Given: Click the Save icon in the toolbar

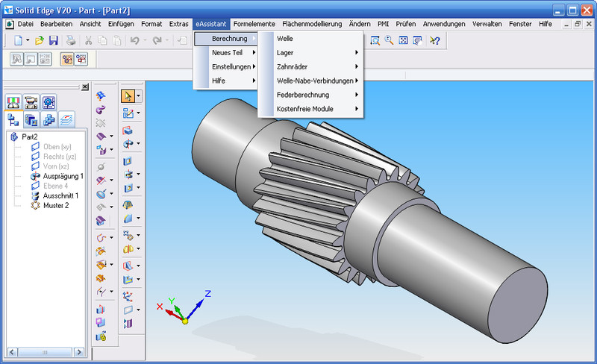Looking at the screenshot, I should click(53, 40).
